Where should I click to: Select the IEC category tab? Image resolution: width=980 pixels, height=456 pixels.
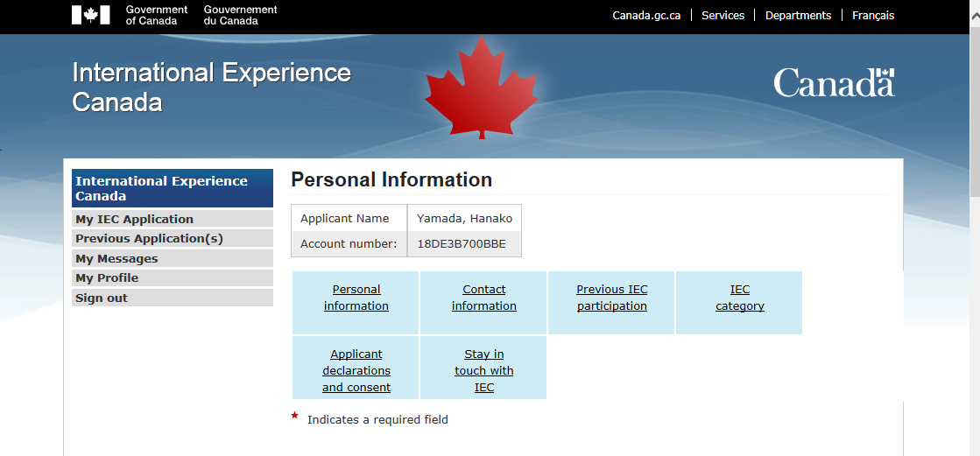(x=740, y=298)
